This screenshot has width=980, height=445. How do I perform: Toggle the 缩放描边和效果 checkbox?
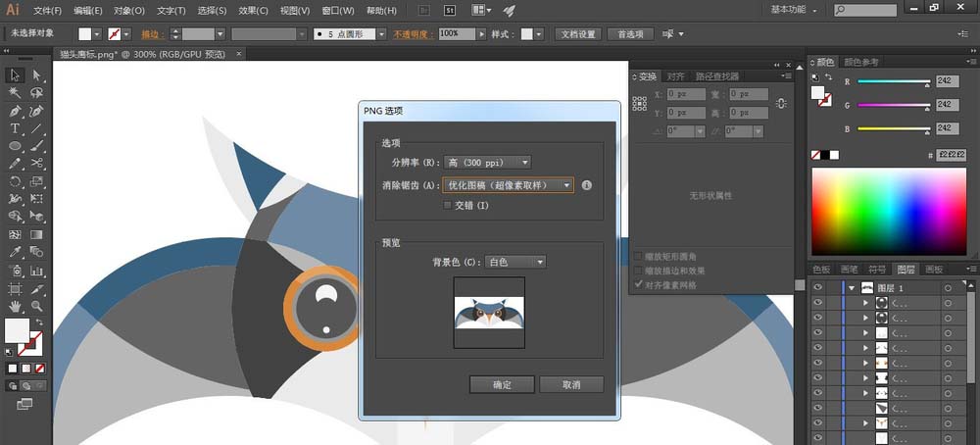click(638, 271)
